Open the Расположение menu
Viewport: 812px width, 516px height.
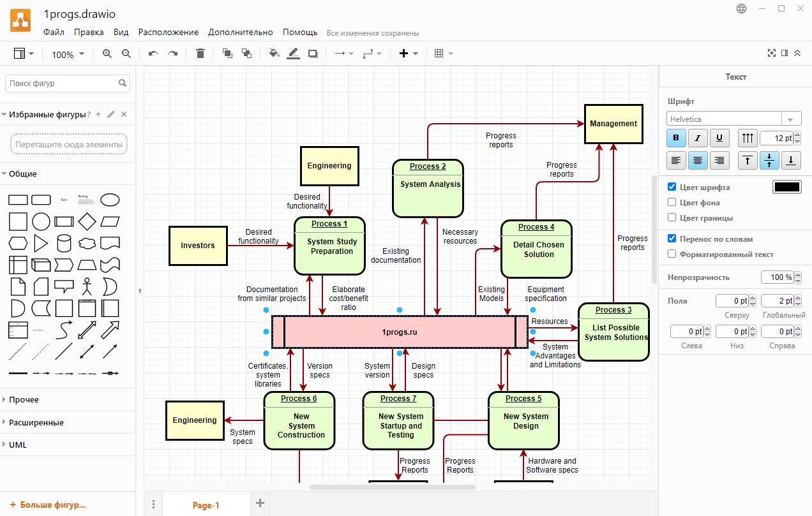coord(168,32)
